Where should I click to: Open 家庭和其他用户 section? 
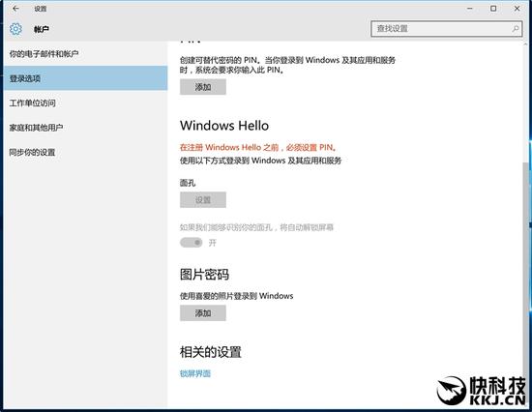click(85, 128)
